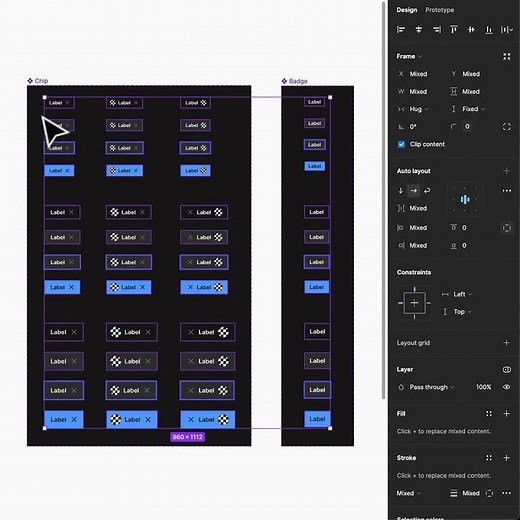Select bottom blue Label badge in Badge frame

(x=317, y=419)
